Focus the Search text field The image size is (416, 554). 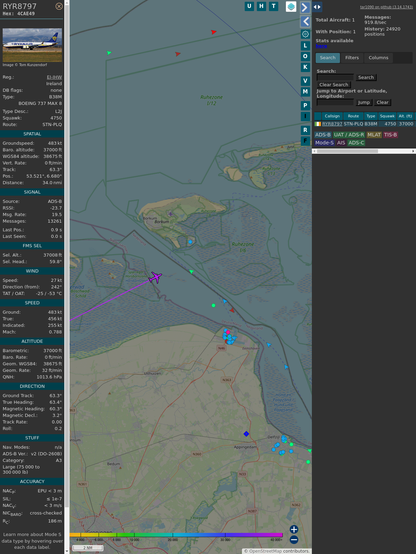point(335,77)
